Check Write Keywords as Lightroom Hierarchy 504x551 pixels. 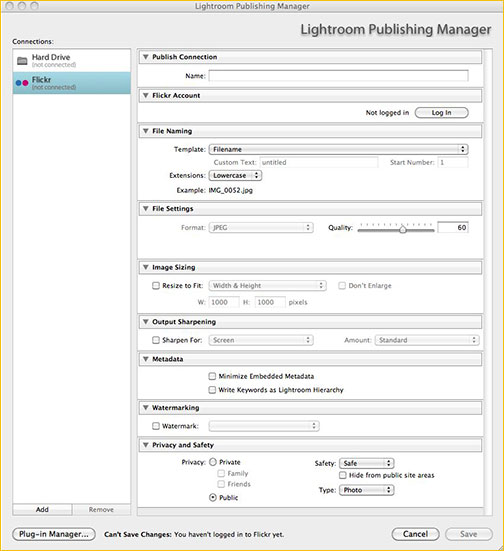point(212,390)
